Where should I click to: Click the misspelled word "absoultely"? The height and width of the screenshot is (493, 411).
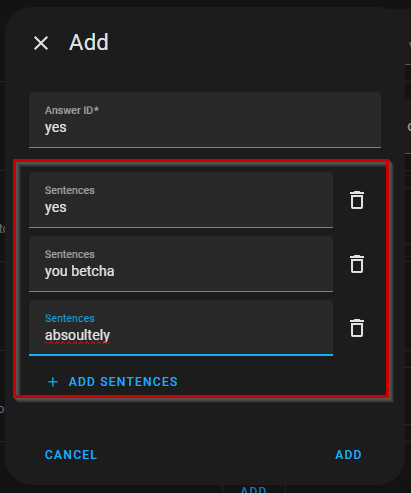(x=77, y=335)
